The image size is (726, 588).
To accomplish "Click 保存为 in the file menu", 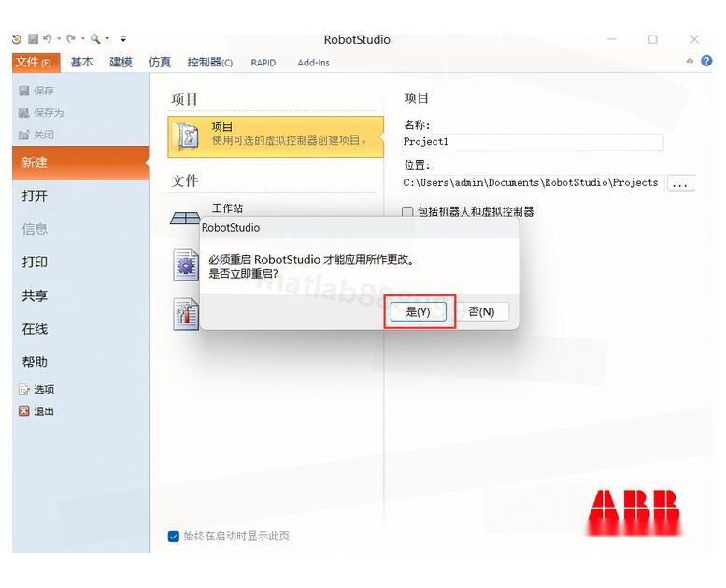I will 41,112.
